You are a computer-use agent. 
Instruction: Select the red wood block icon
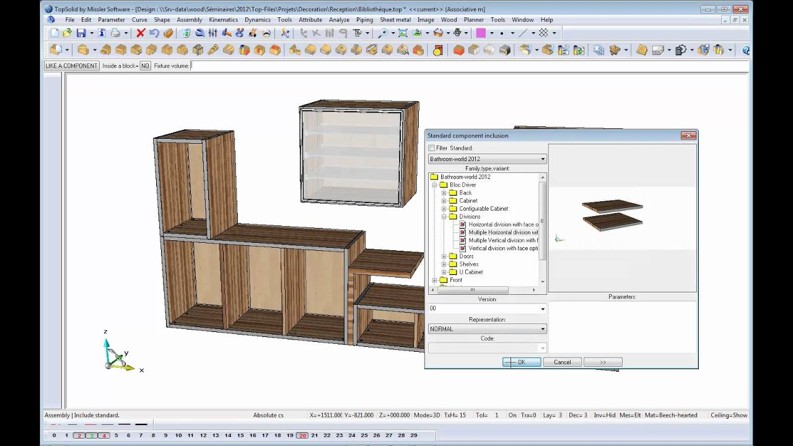click(459, 50)
